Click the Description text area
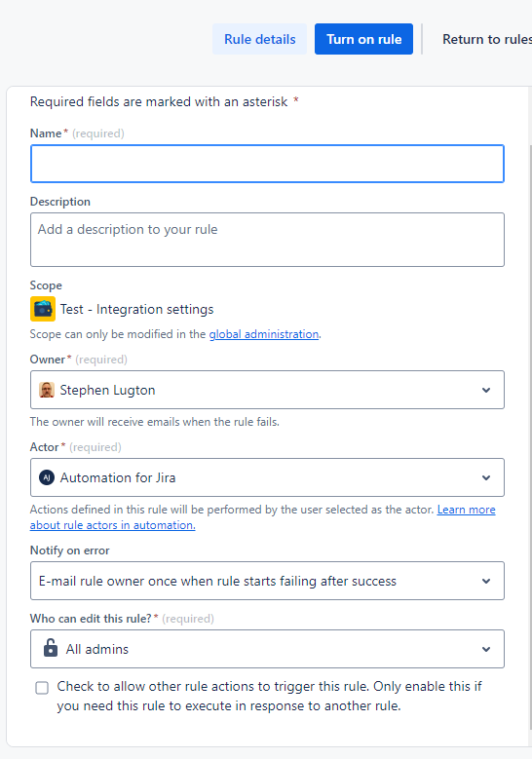The image size is (532, 759). tap(267, 240)
